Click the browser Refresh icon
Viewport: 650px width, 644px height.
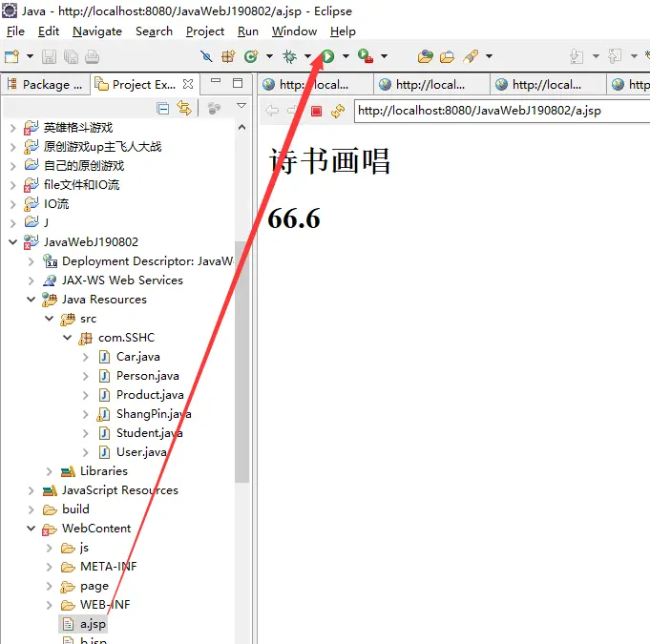tap(338, 111)
